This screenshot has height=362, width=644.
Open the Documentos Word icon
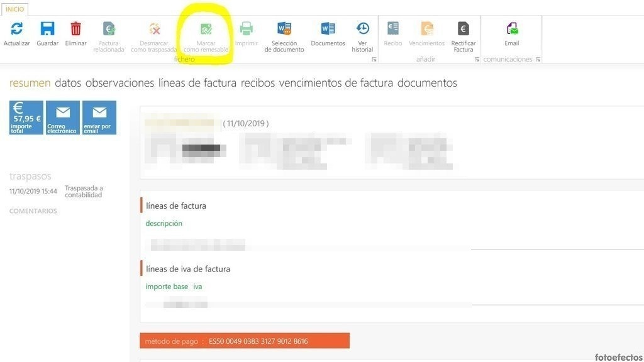tap(328, 29)
